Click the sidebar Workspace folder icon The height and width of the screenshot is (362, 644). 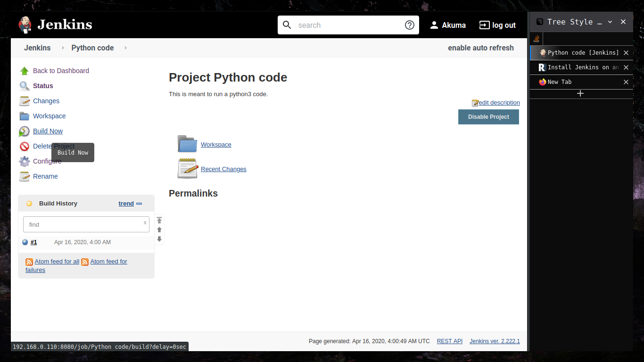pos(25,116)
